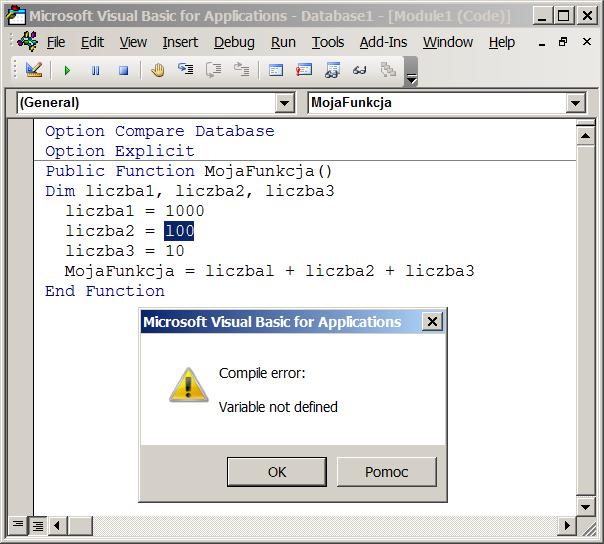Open the Insert menu
The image size is (604, 544).
(x=180, y=42)
